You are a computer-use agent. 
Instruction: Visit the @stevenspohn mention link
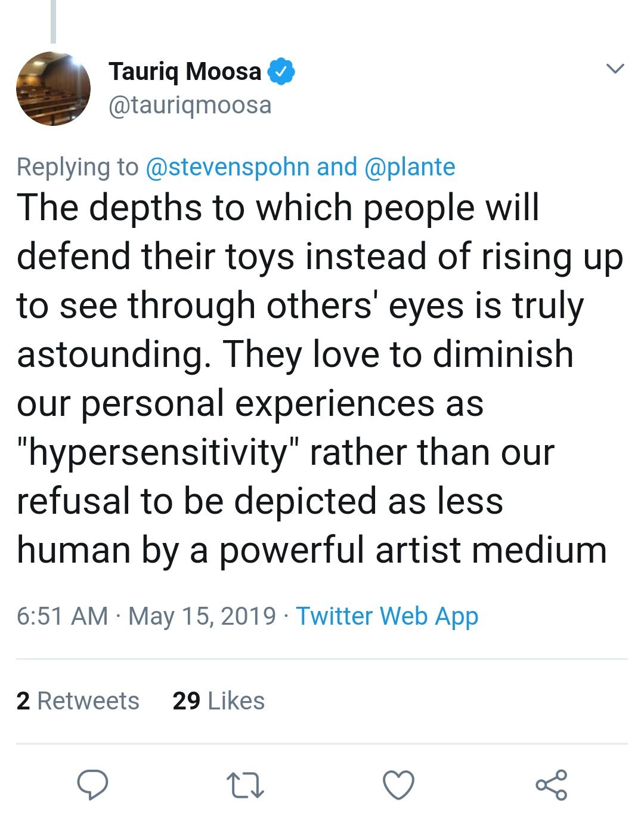(x=227, y=167)
